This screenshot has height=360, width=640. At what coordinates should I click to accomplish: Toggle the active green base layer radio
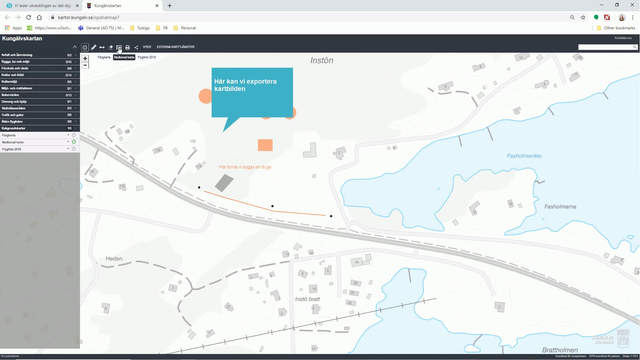(74, 142)
